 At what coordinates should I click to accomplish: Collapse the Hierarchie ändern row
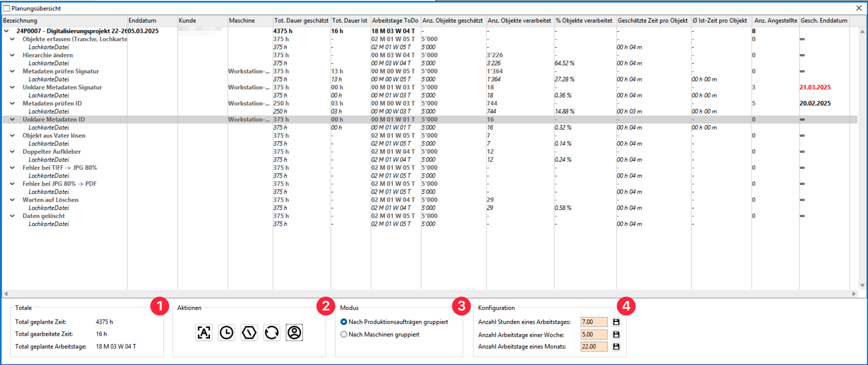12,55
